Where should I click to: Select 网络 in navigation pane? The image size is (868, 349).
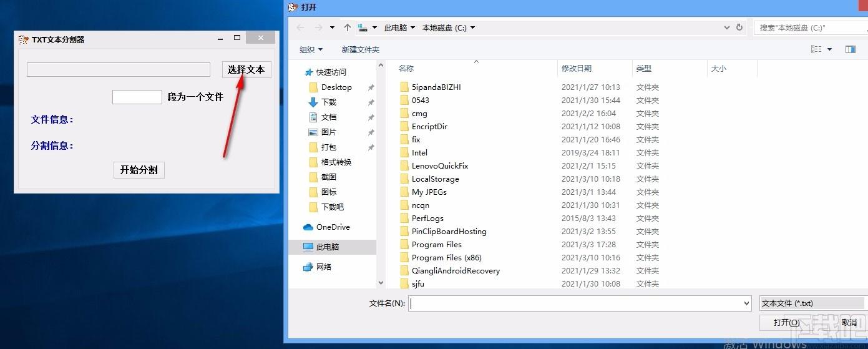coord(324,267)
